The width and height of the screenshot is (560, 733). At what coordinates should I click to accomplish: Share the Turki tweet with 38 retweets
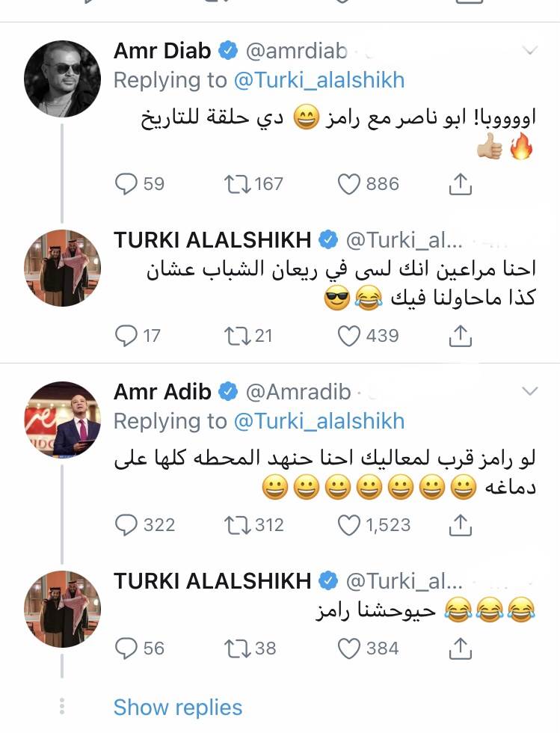point(461,648)
